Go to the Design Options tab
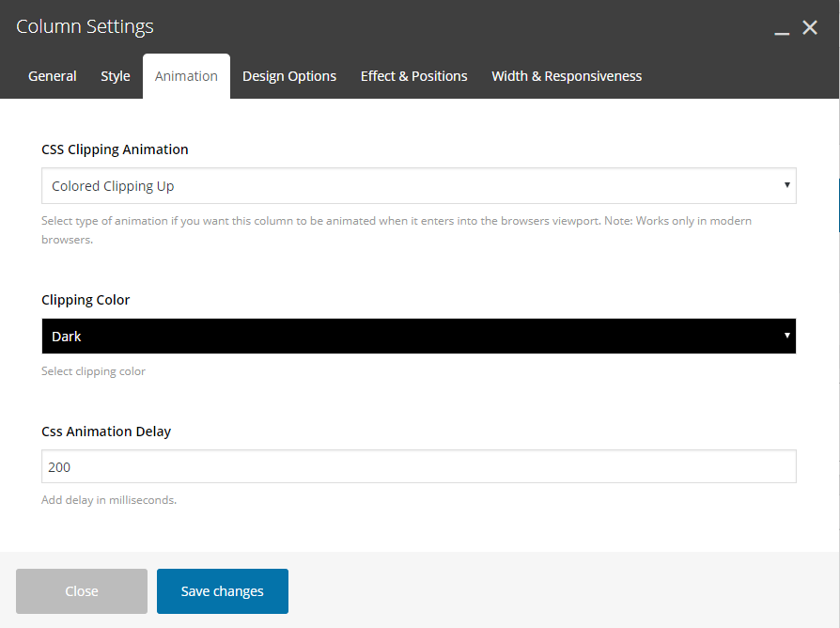Image resolution: width=840 pixels, height=628 pixels. (x=289, y=76)
